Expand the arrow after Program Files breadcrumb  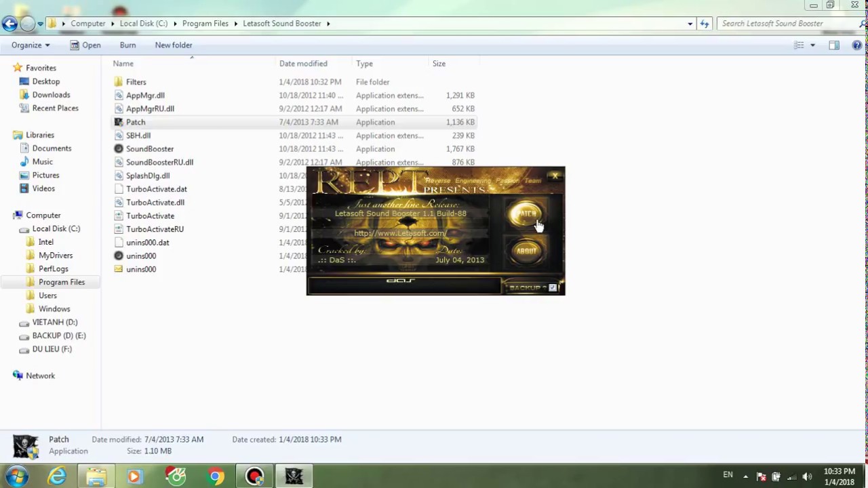[x=236, y=24]
